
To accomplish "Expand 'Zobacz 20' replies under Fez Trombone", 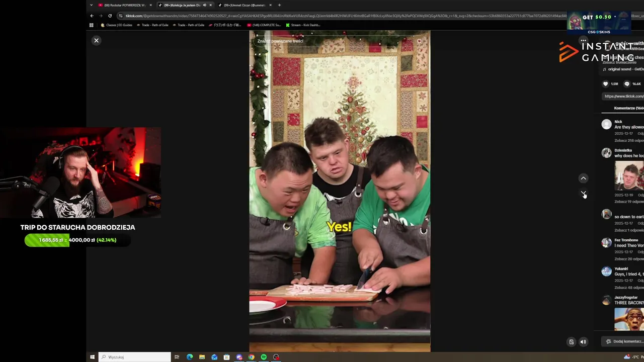I will coord(629,259).
